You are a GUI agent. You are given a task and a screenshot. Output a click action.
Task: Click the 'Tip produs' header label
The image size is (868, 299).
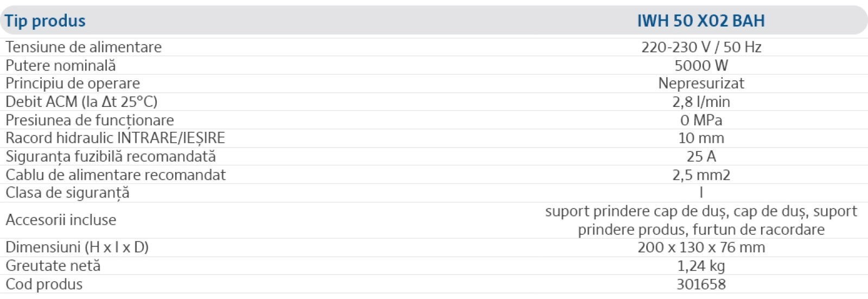pyautogui.click(x=45, y=21)
